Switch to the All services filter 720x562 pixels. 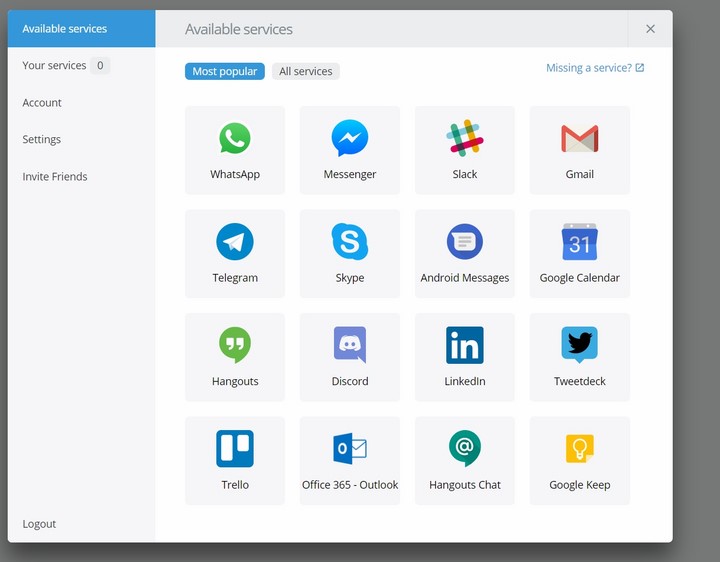pos(306,71)
